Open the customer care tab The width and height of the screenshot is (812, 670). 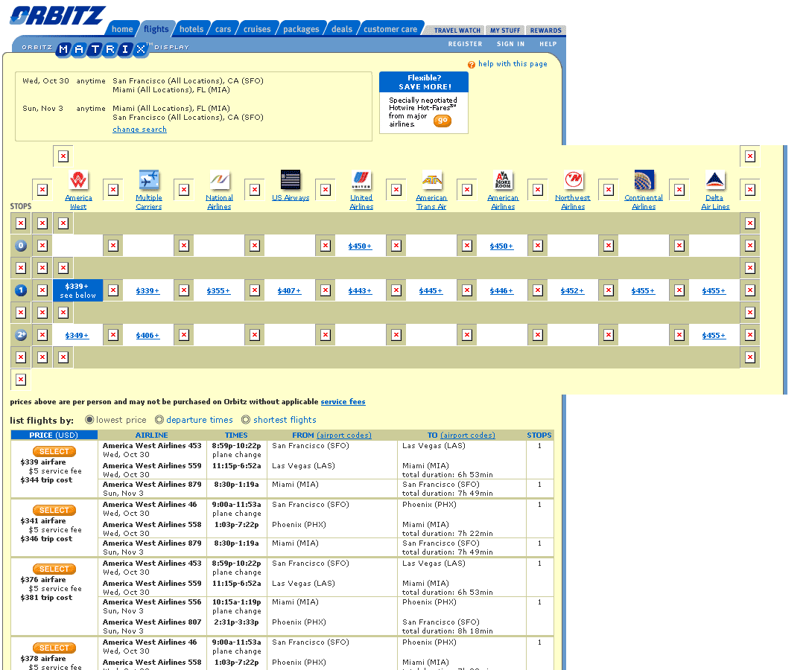click(x=390, y=29)
